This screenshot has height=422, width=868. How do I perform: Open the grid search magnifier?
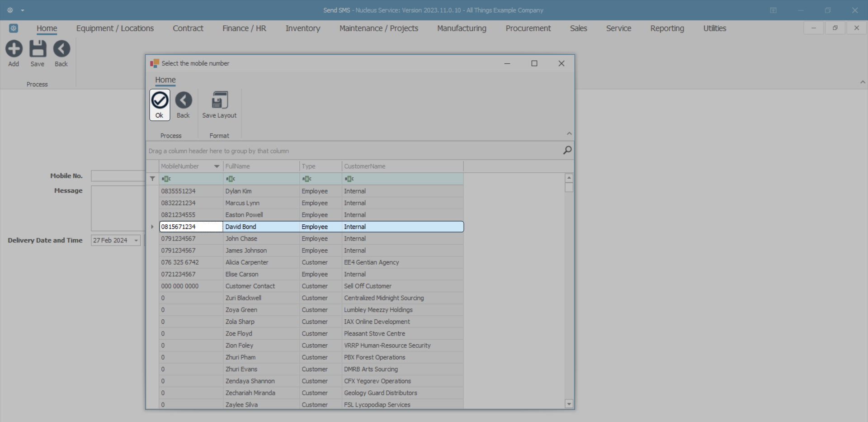coord(567,150)
